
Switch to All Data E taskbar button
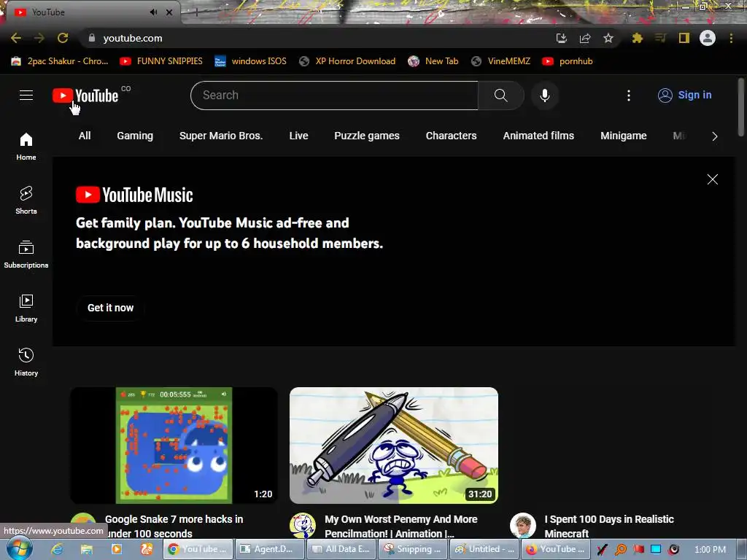(x=341, y=549)
